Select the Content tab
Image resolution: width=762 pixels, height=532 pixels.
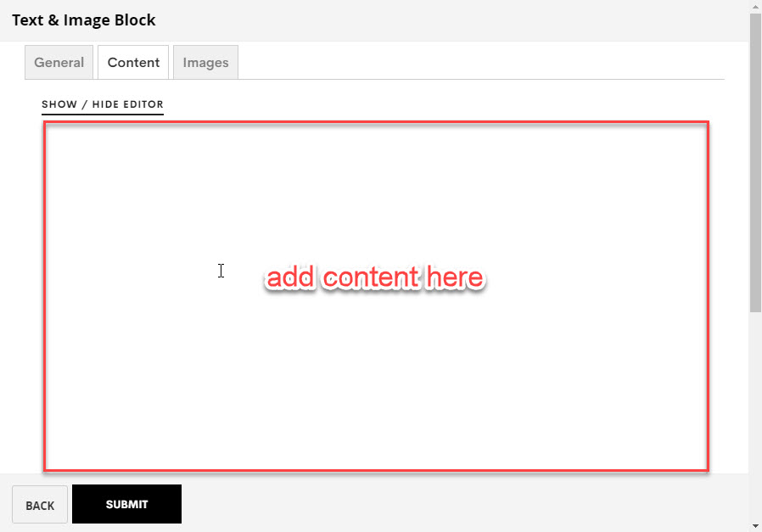[133, 62]
